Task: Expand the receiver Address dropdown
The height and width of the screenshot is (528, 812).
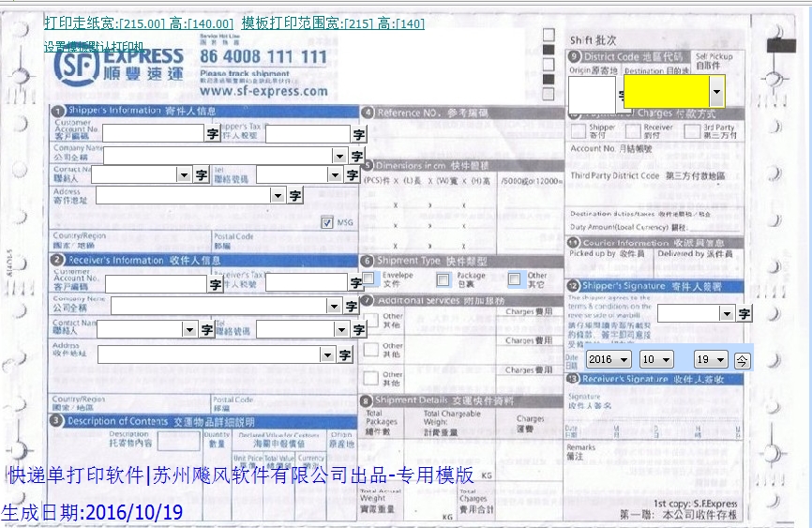Action: [x=326, y=355]
